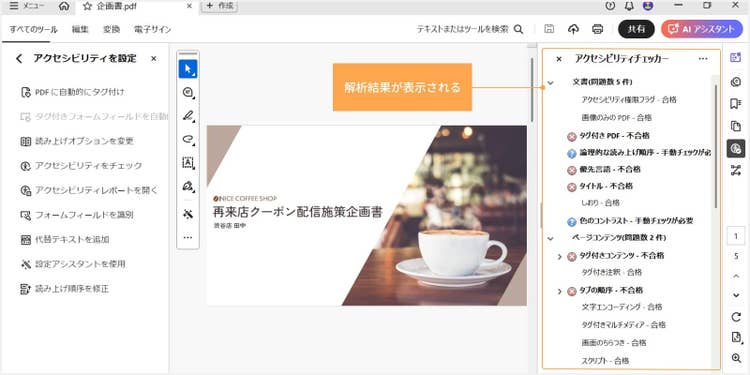Select 優先言語 - 不合格 item
This screenshot has height=375, width=750.
603,169
